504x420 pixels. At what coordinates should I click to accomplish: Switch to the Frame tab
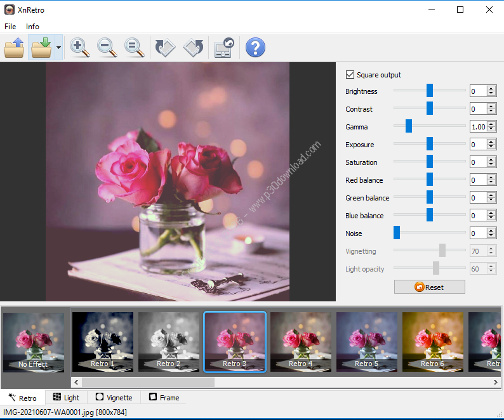164,398
